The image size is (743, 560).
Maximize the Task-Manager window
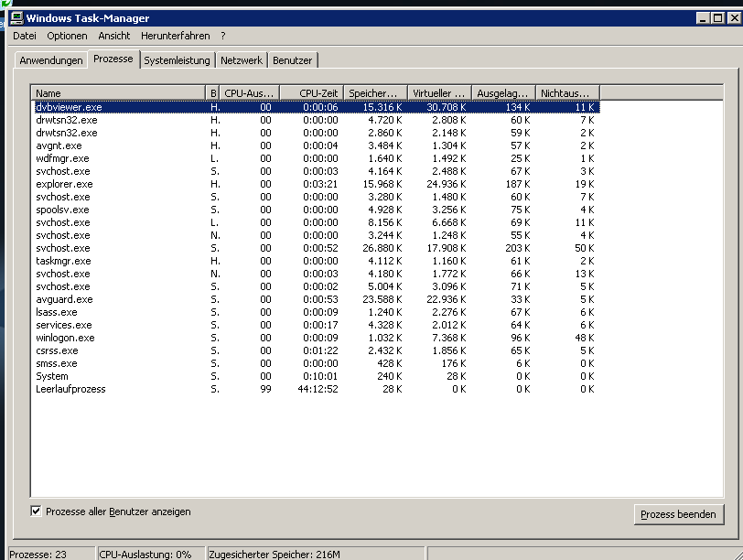tap(716, 18)
